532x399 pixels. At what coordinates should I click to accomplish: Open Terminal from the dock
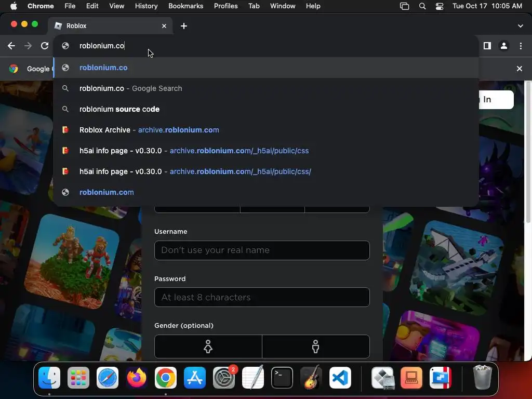coord(282,378)
